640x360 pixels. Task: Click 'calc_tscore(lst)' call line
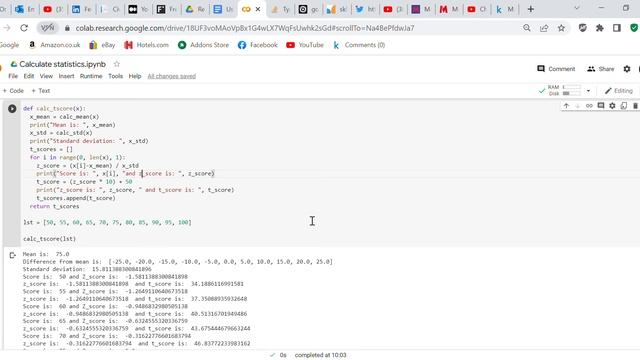tap(49, 239)
